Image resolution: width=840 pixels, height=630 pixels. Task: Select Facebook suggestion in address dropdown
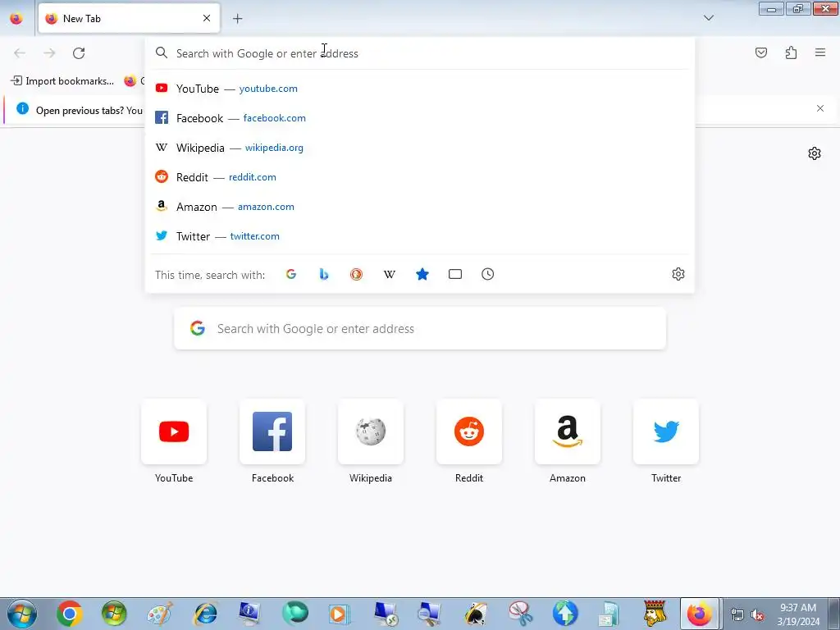(x=420, y=118)
